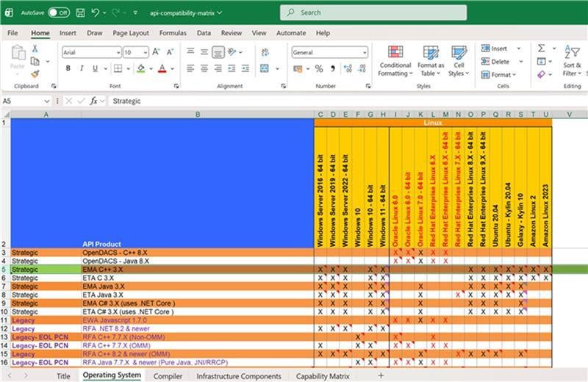The image size is (588, 382).
Task: Click the Undo arrow icon
Action: 96,12
